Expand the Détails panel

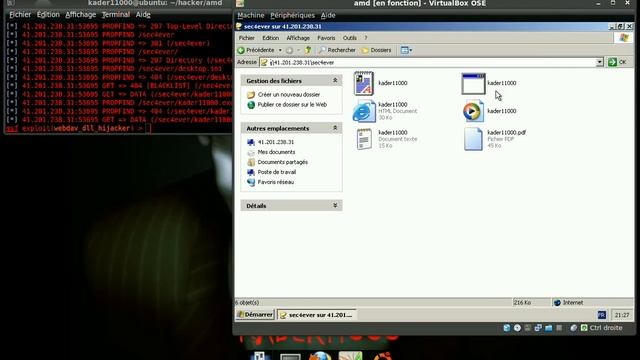[335, 205]
